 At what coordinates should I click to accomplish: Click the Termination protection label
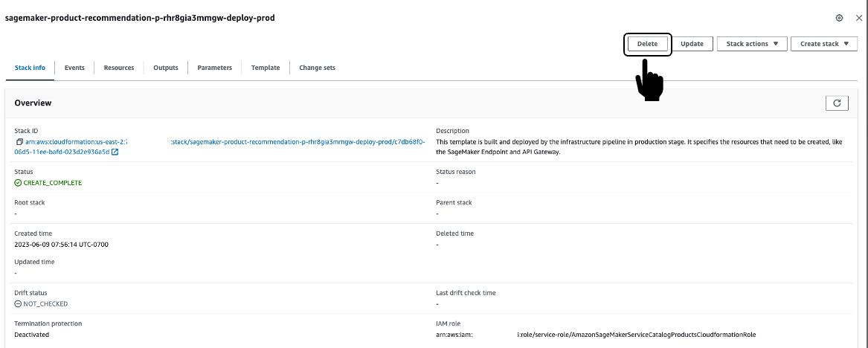[47, 323]
